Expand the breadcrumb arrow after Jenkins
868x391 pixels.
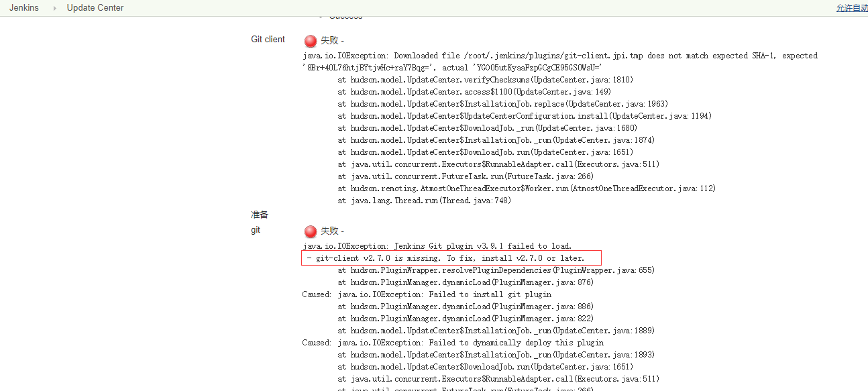pyautogui.click(x=54, y=8)
